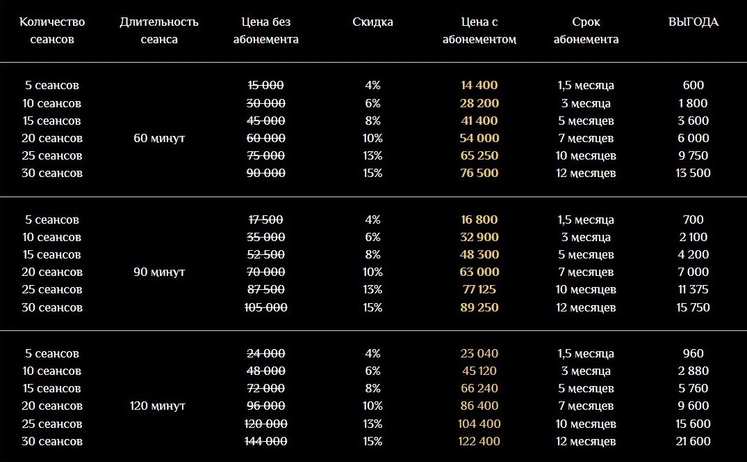Click the savings value 21 600

(692, 441)
